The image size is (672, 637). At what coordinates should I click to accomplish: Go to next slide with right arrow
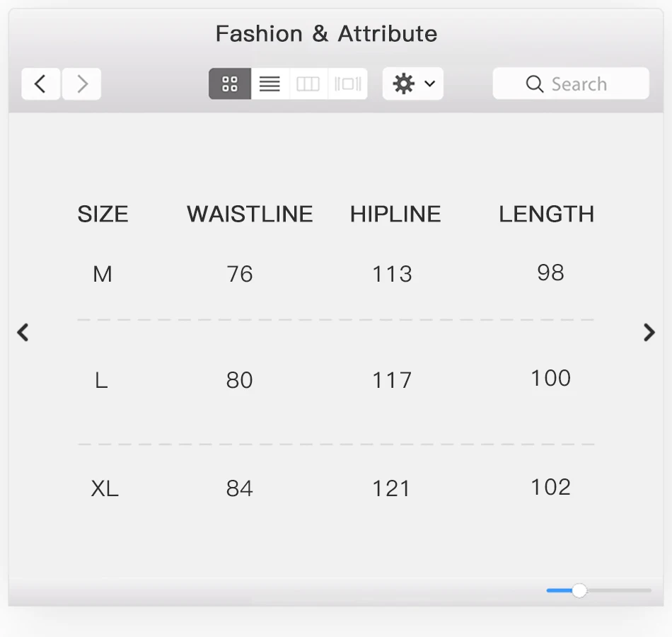(649, 332)
